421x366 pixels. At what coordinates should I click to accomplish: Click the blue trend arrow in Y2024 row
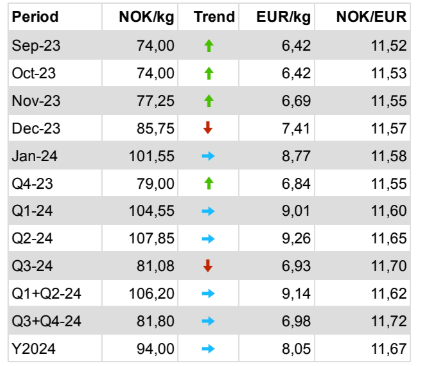208,349
